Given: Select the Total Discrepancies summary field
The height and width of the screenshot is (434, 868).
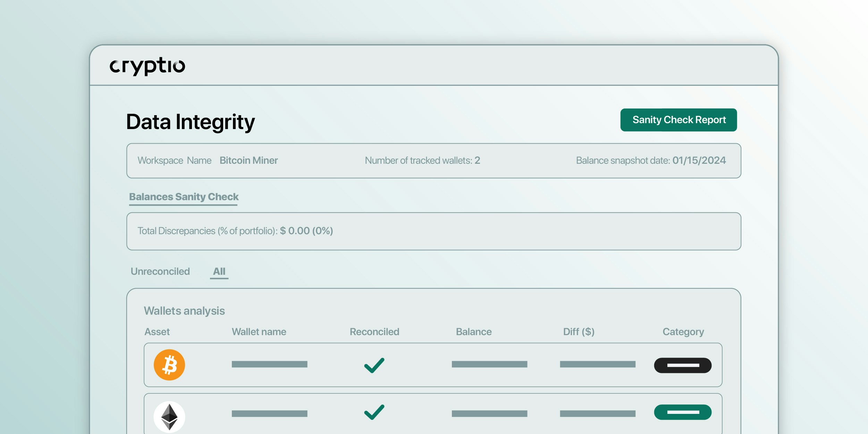Looking at the screenshot, I should pos(235,231).
